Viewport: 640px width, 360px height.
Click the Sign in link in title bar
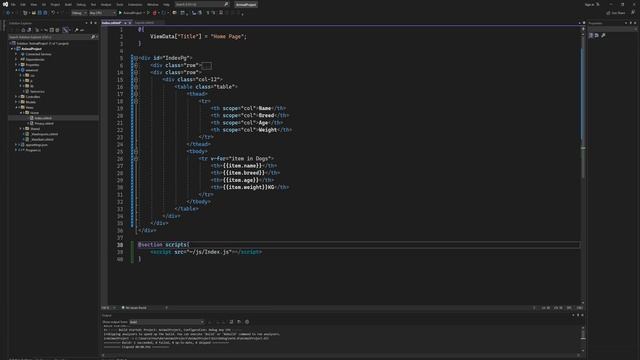click(x=591, y=4)
